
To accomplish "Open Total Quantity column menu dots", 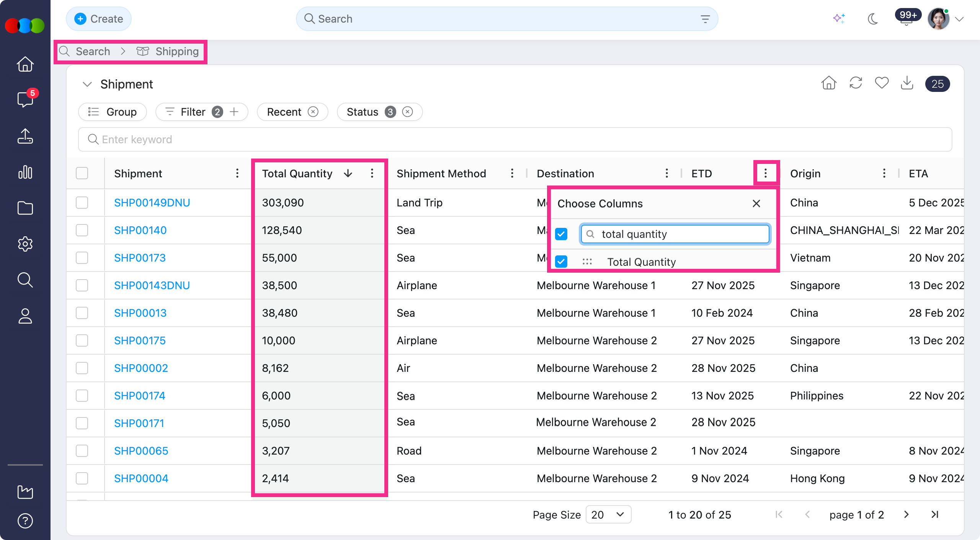I will (372, 173).
